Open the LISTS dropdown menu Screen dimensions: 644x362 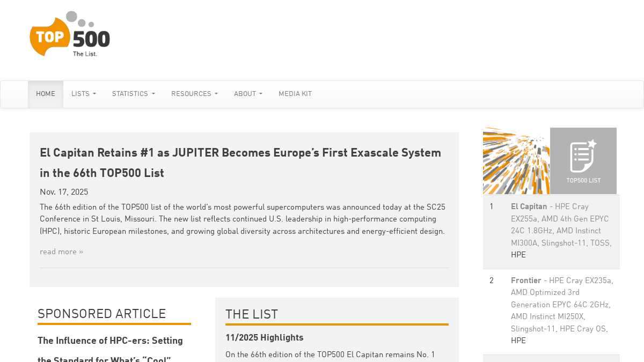coord(84,94)
